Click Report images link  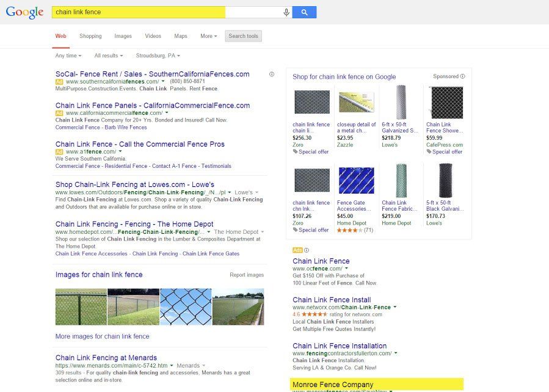tap(247, 275)
